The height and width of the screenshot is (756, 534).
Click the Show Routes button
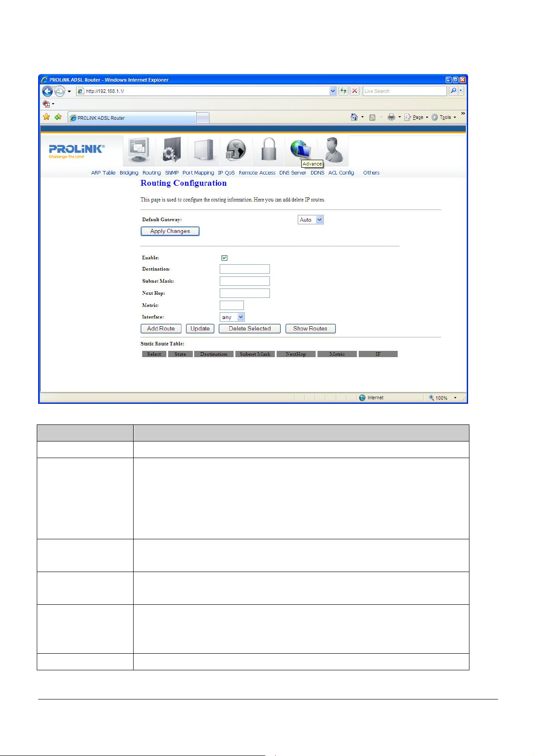coord(310,329)
